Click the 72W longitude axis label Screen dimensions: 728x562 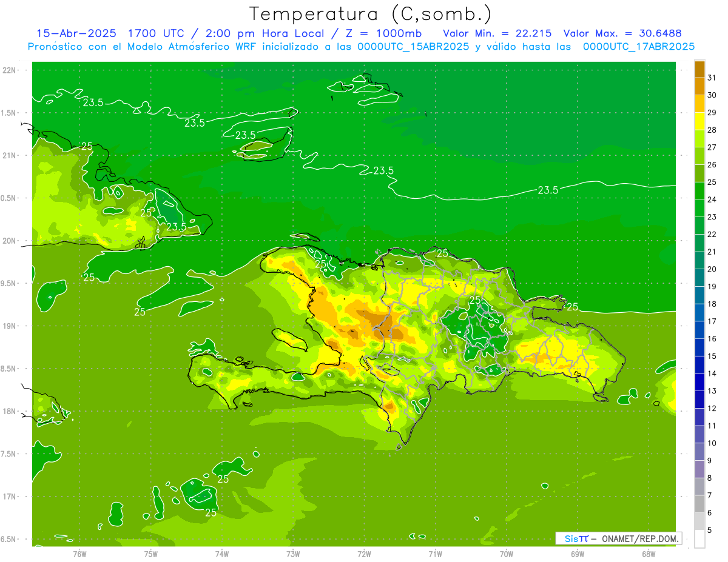(365, 554)
